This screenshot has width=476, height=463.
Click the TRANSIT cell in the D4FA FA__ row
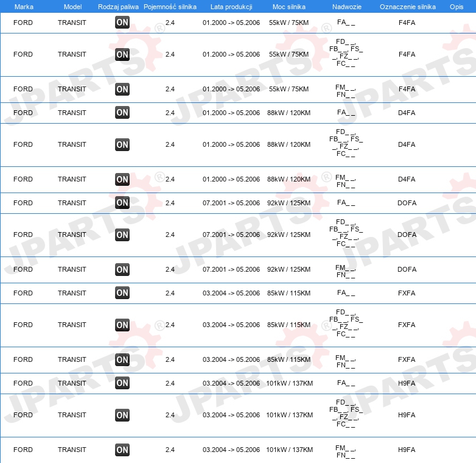(72, 113)
